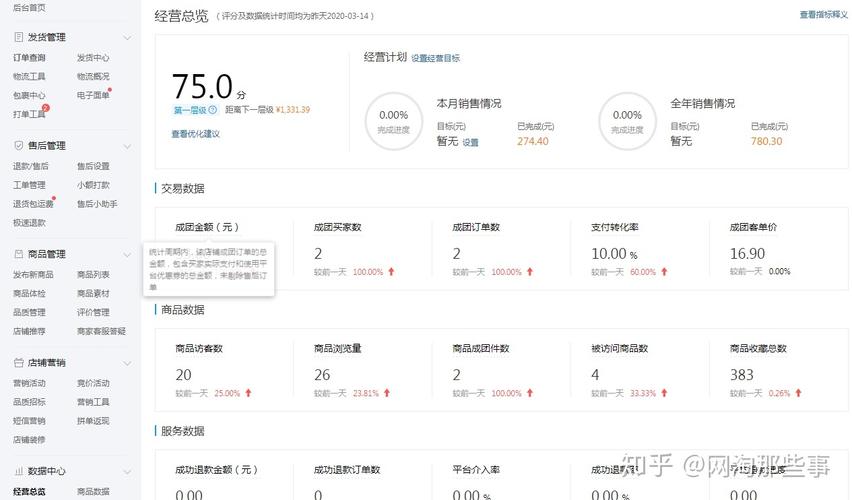Click the 交易数据 section heading
Viewport: 852px width, 500px height.
point(183,189)
